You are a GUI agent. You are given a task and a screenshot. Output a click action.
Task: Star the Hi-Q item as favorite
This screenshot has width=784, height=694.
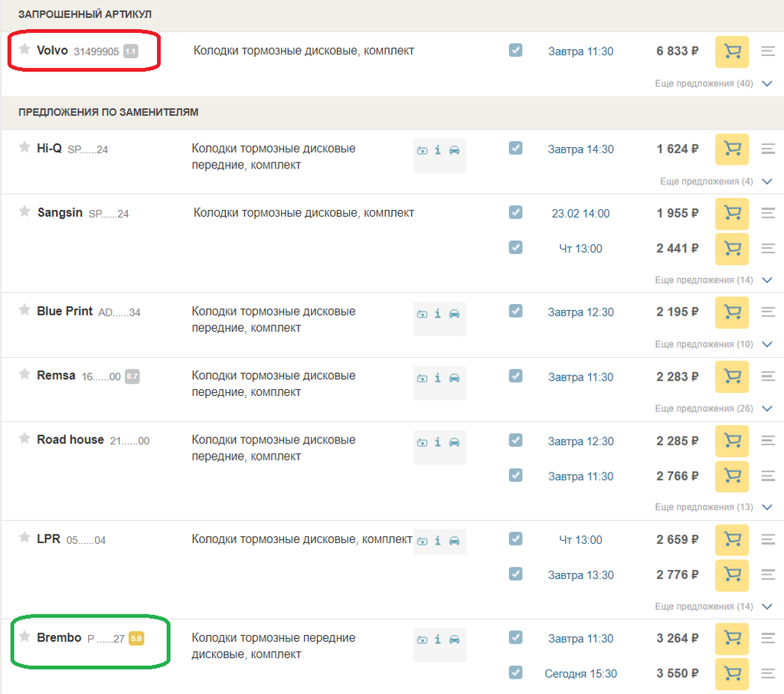click(24, 146)
